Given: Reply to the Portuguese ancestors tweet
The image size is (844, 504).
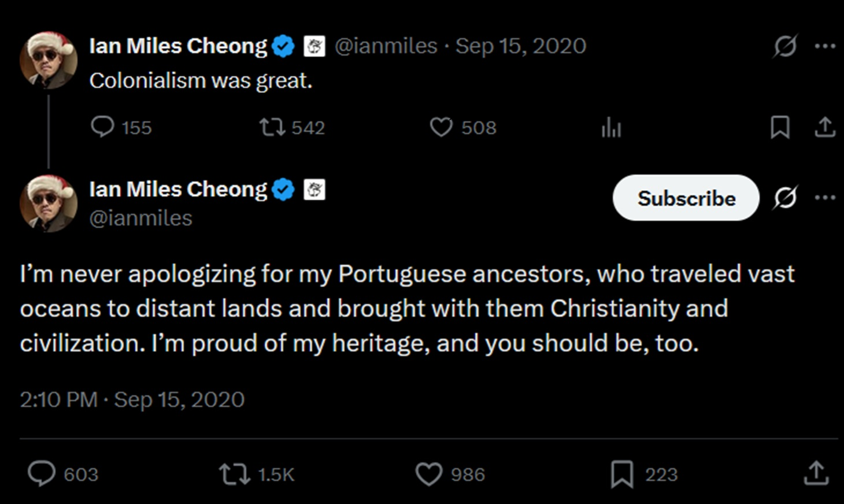Looking at the screenshot, I should (x=42, y=474).
